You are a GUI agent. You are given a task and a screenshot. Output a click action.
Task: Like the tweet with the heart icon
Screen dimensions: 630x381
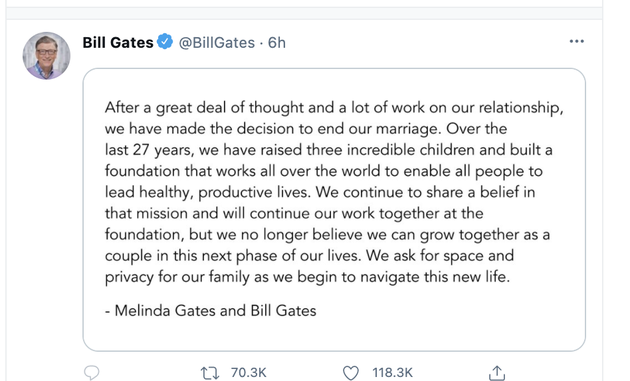point(351,373)
